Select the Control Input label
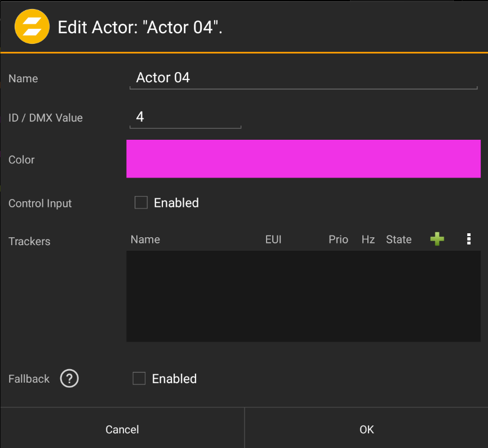Image resolution: width=488 pixels, height=448 pixels. click(x=40, y=203)
